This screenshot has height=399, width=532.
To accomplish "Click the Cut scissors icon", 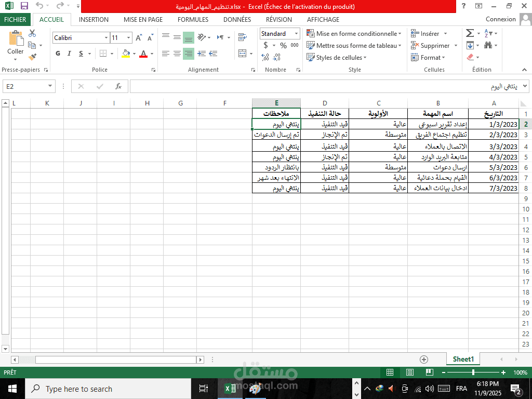I will pyautogui.click(x=32, y=33).
